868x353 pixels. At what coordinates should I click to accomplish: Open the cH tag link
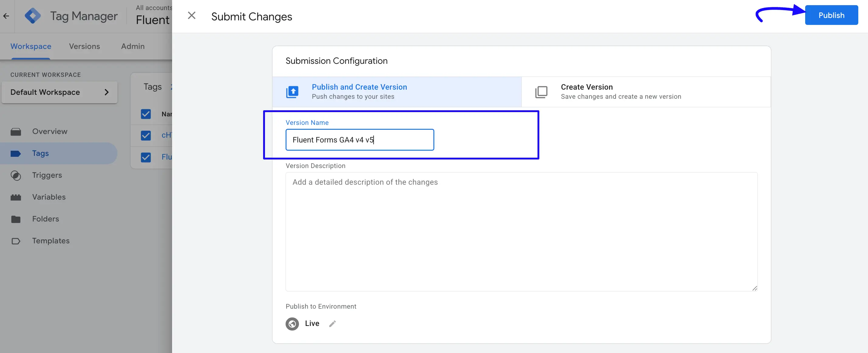167,135
